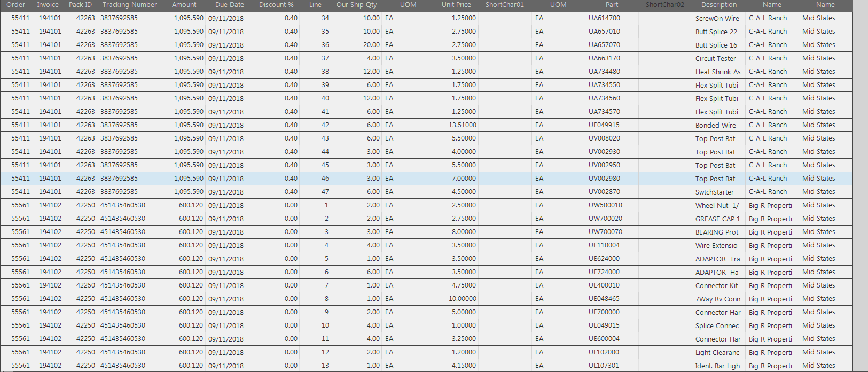Select part cell UA614700
The width and height of the screenshot is (868, 372).
pos(605,18)
